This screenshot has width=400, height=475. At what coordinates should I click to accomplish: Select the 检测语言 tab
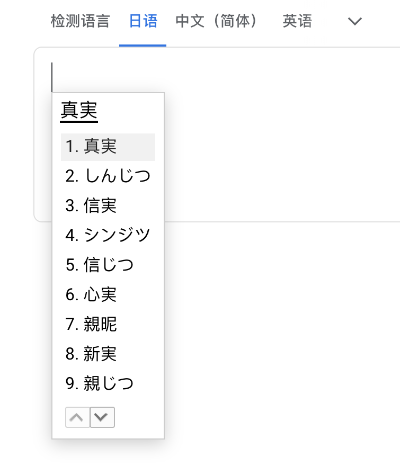coord(80,21)
